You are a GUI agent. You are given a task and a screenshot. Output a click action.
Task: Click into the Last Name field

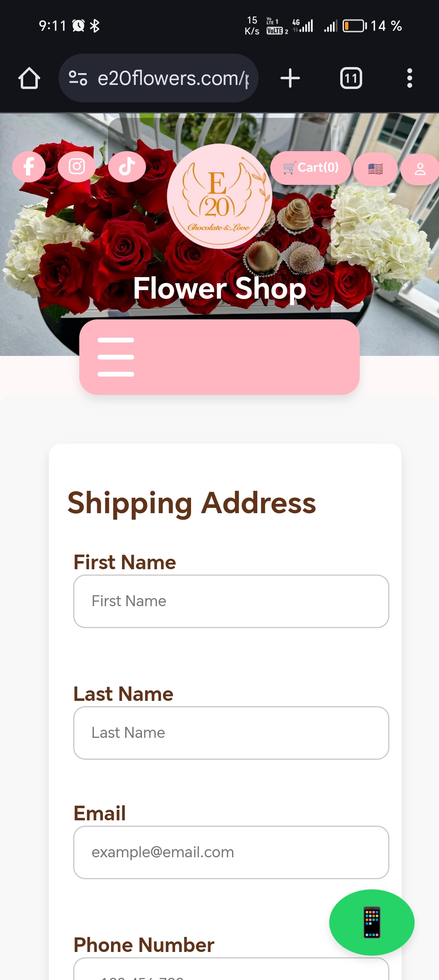[x=231, y=733]
